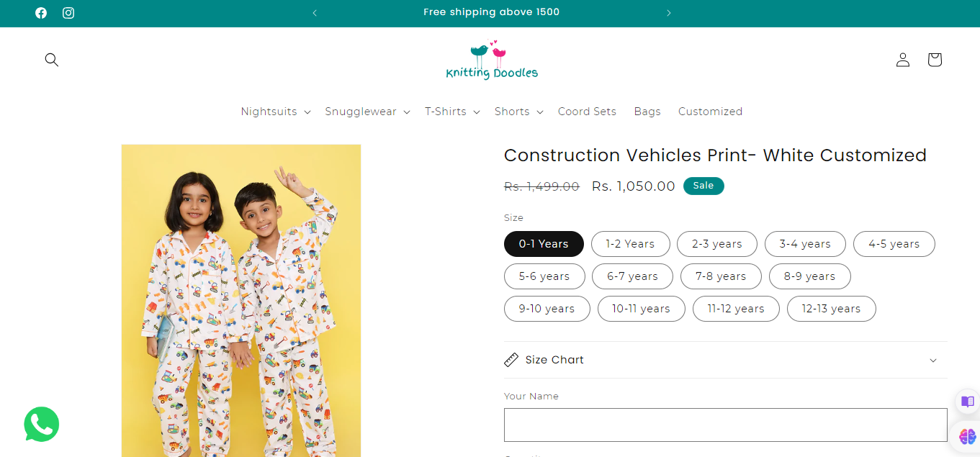Click the search magnifier icon
Viewport: 980px width, 457px height.
(x=52, y=60)
